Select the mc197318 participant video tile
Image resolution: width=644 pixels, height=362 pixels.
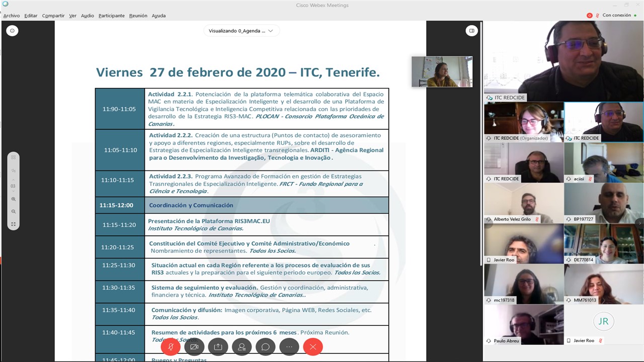tap(524, 284)
